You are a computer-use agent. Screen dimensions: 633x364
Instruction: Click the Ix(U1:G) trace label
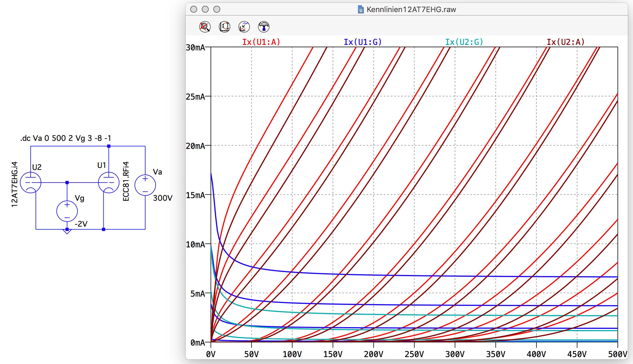(363, 42)
